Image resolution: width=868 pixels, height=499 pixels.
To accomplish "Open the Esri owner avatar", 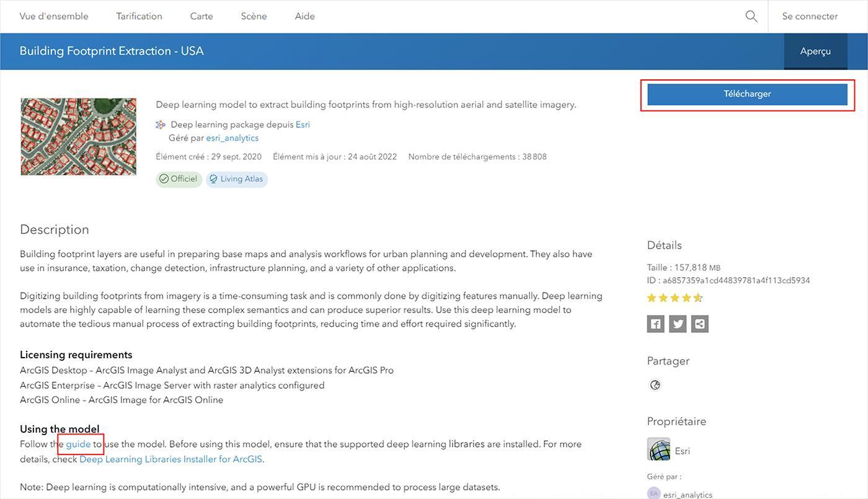I will tap(658, 449).
